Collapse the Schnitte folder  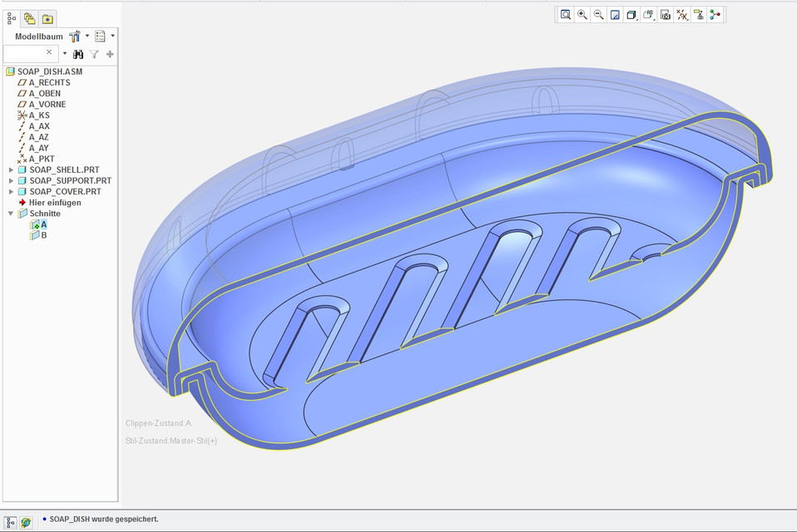click(x=11, y=214)
